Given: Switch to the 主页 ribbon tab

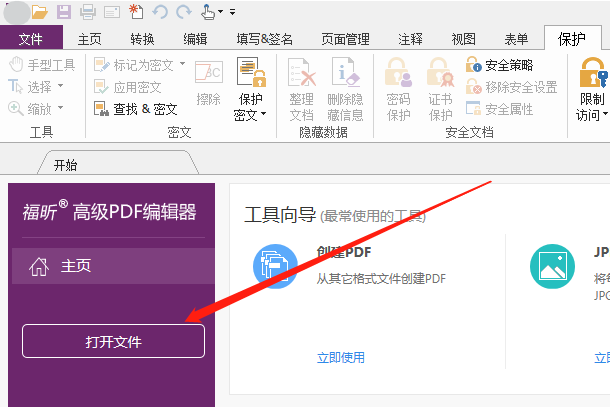Looking at the screenshot, I should (x=89, y=39).
